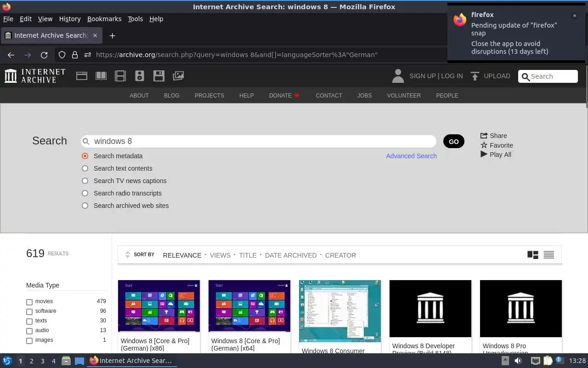588x368 pixels.
Task: Check the software media type filter
Action: pos(29,312)
